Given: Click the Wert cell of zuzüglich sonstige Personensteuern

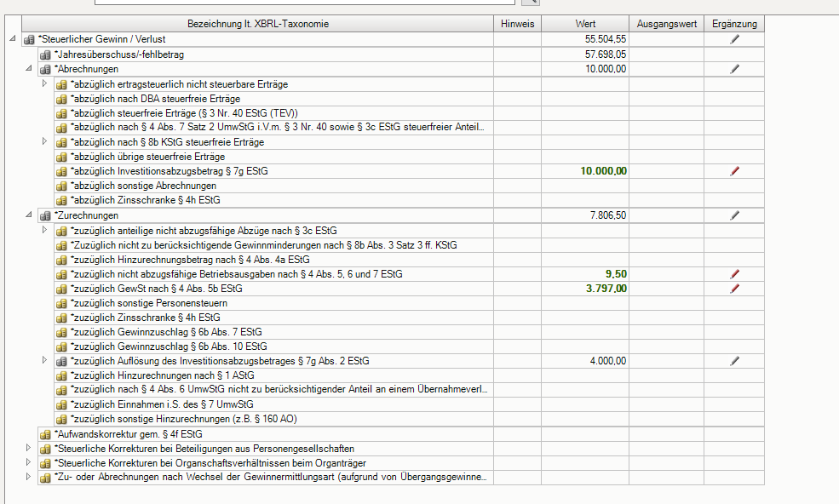Looking at the screenshot, I should click(585, 303).
